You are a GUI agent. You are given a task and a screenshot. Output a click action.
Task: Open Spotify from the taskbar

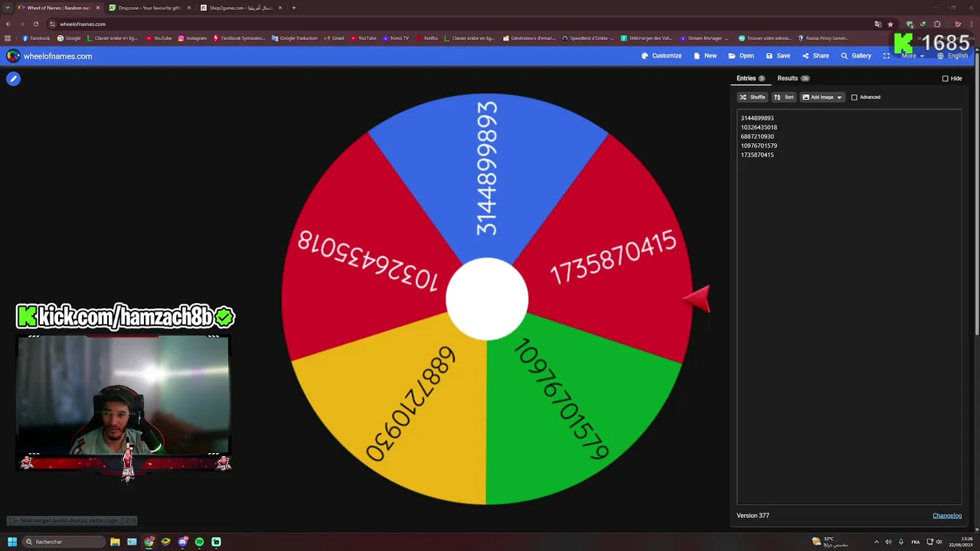pyautogui.click(x=199, y=542)
